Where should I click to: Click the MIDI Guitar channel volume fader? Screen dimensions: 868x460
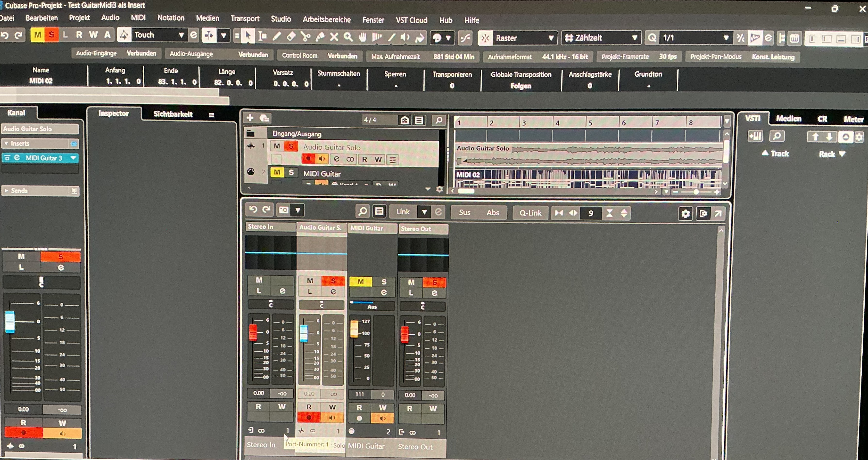pos(354,329)
